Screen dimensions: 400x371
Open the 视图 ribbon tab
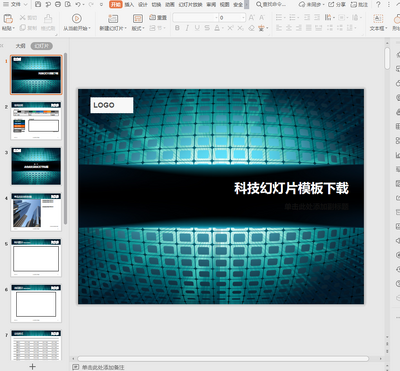[225, 4]
